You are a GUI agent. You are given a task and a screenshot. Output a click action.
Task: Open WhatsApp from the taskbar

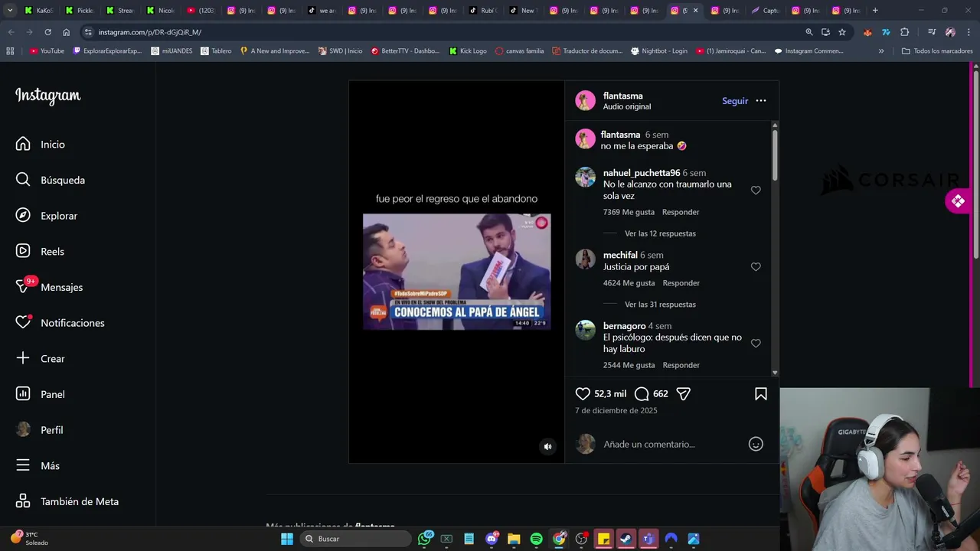coord(424,539)
